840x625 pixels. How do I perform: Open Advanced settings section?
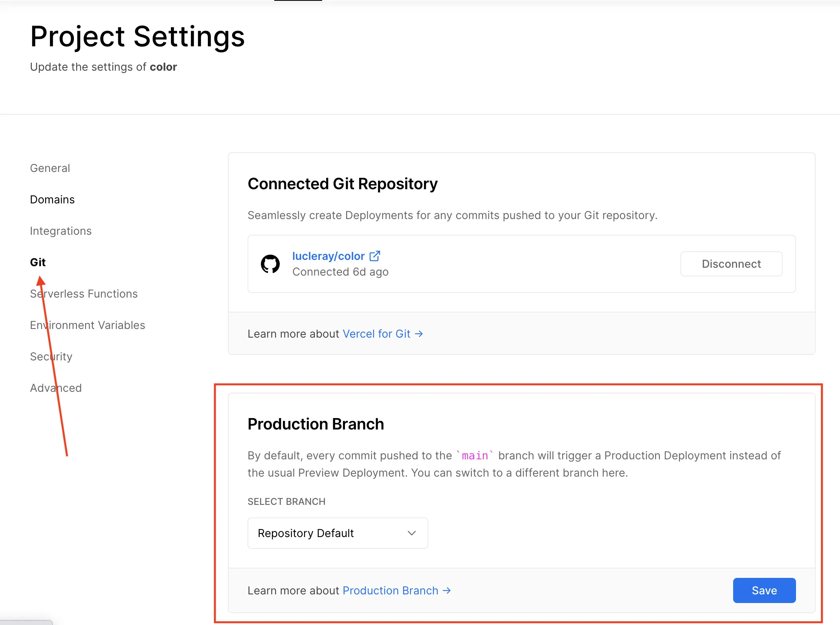coord(56,388)
